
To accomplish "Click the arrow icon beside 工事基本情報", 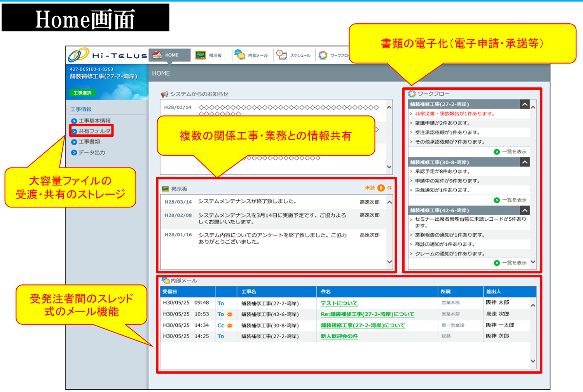I will 74,121.
